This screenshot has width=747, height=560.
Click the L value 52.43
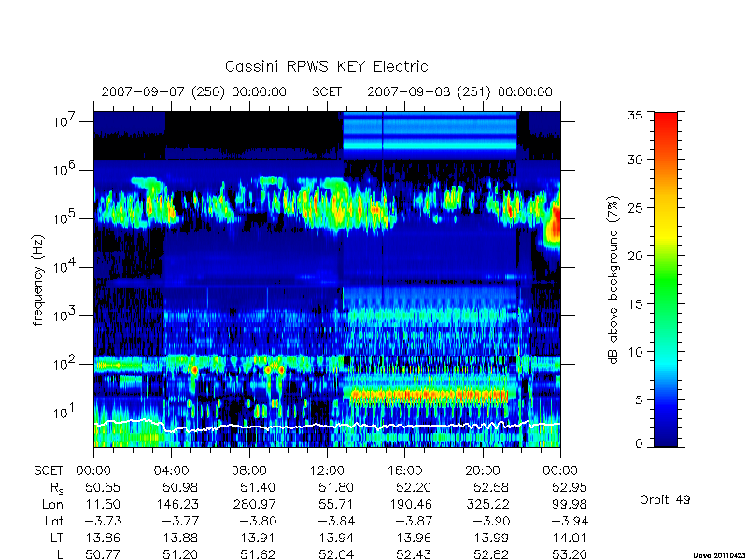pos(414,554)
